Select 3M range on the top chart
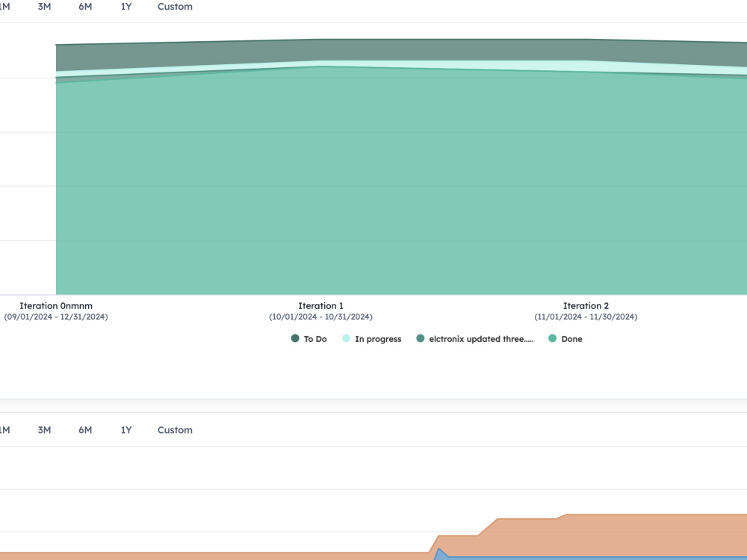This screenshot has height=560, width=747. tap(44, 7)
